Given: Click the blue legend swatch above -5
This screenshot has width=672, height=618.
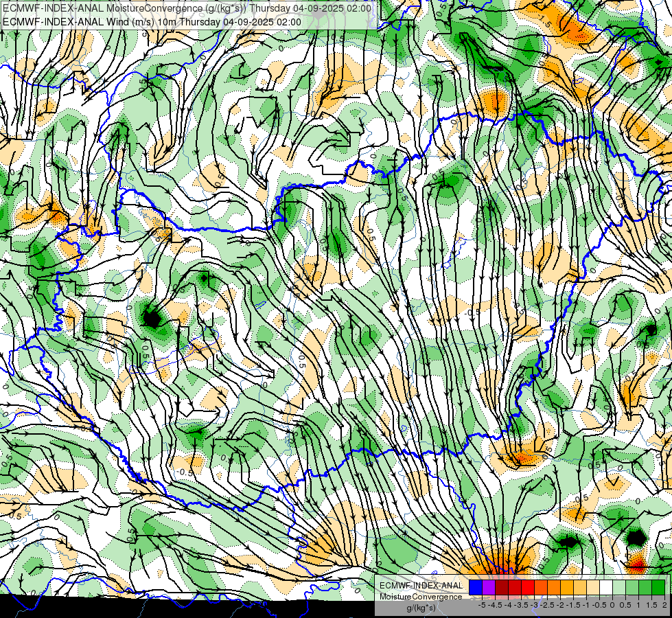Looking at the screenshot, I should [476, 587].
